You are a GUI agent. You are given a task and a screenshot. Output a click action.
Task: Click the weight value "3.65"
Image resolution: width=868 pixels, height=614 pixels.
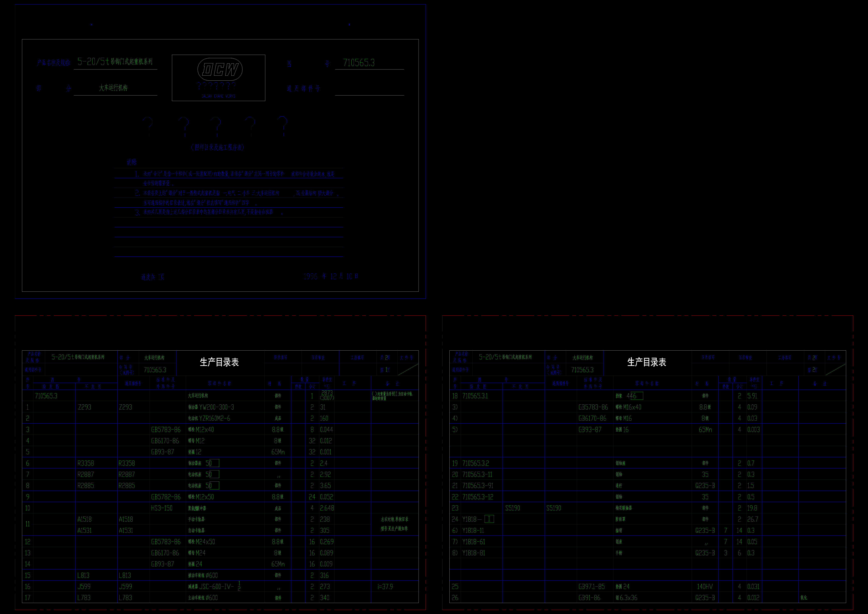coord(326,486)
